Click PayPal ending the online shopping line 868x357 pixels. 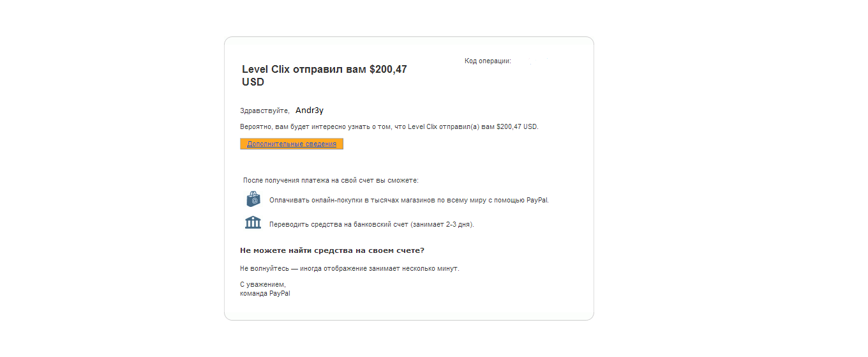click(537, 201)
